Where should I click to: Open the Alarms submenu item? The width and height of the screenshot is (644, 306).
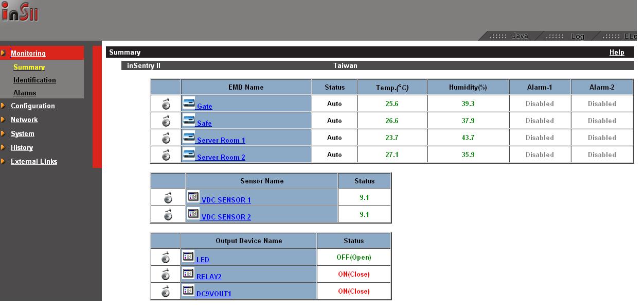point(25,93)
